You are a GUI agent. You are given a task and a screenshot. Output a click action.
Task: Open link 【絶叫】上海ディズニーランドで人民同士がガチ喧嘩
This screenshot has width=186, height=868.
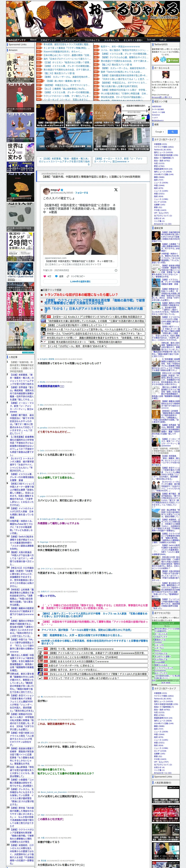[94, 615]
